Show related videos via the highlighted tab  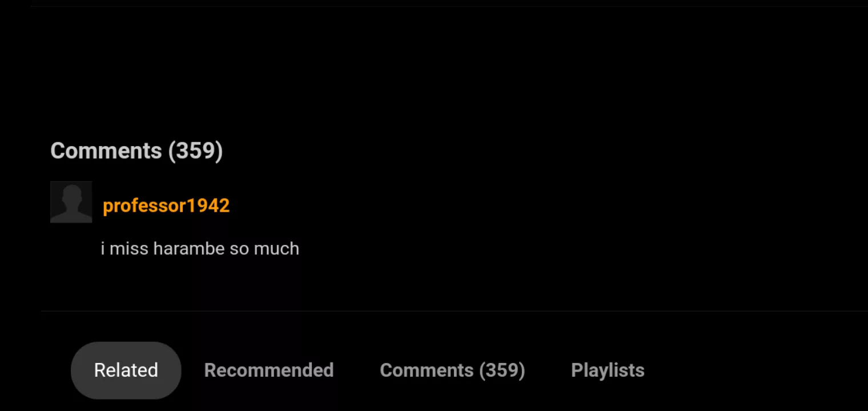point(126,370)
